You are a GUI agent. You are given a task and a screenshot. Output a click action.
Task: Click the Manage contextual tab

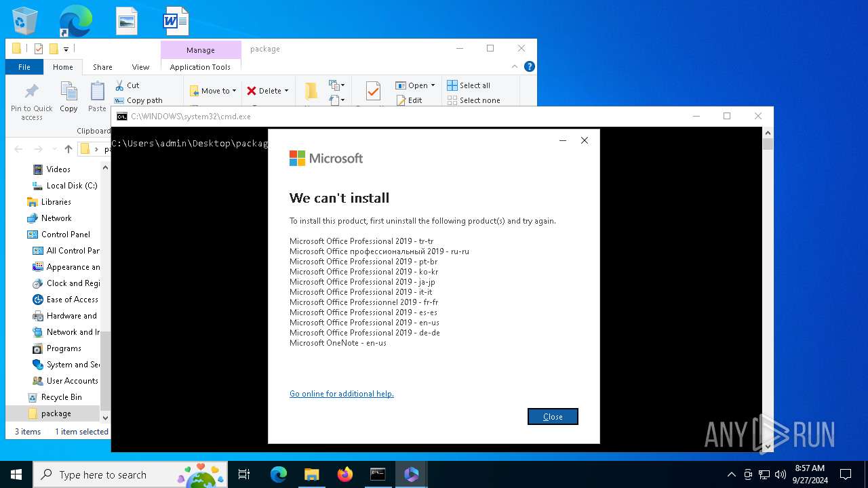coord(201,50)
